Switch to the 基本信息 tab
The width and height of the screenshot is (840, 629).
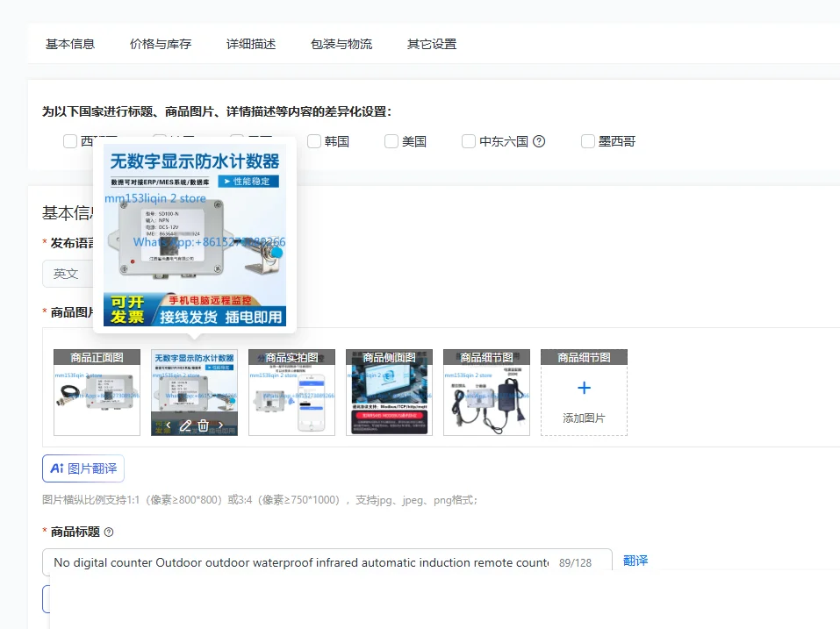pyautogui.click(x=70, y=44)
